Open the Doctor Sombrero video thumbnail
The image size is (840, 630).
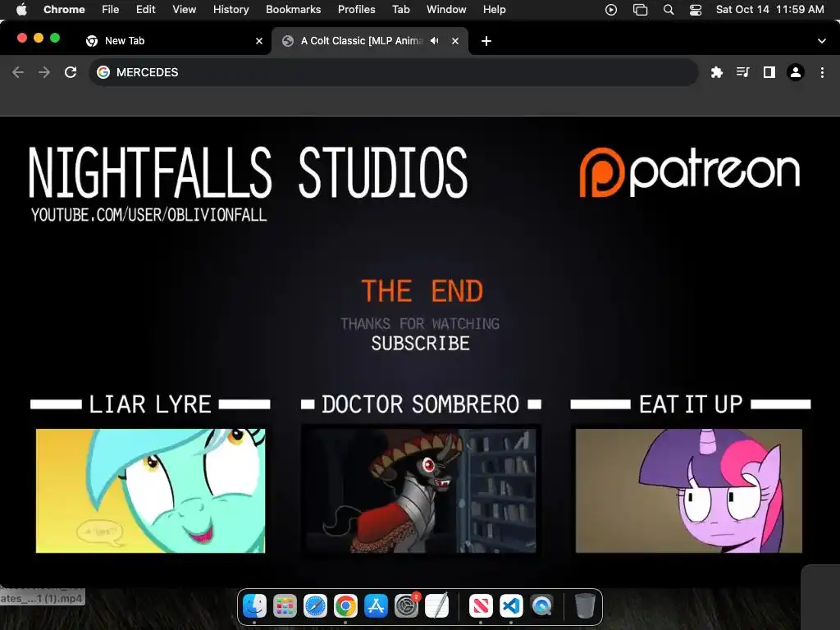click(421, 491)
